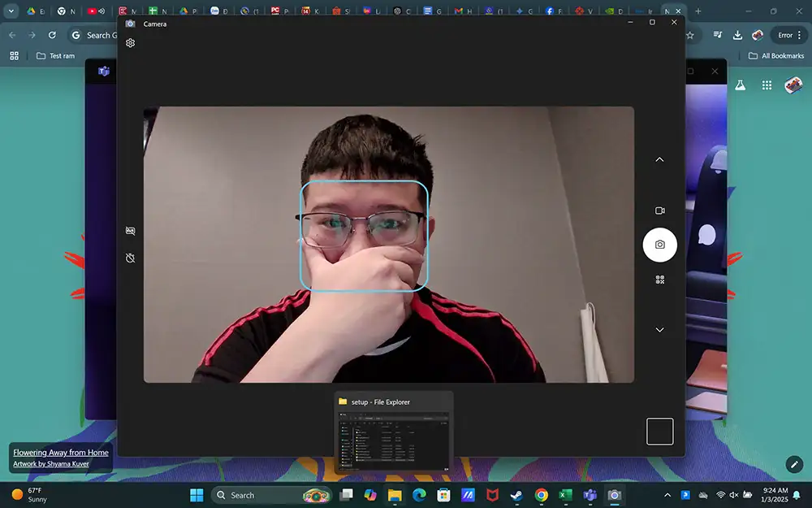Click Flowering Away from Home link

point(61,453)
